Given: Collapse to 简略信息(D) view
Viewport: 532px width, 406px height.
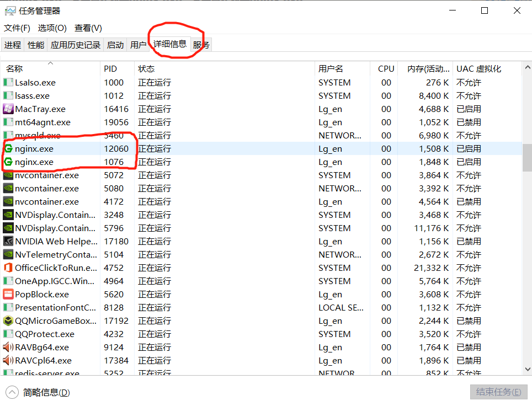Looking at the screenshot, I should [38, 392].
